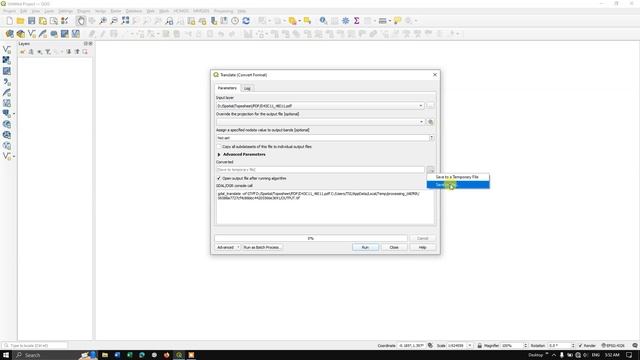This screenshot has width=640, height=360.
Task: Click the Zoom In magnifier tool
Action: tap(103, 21)
